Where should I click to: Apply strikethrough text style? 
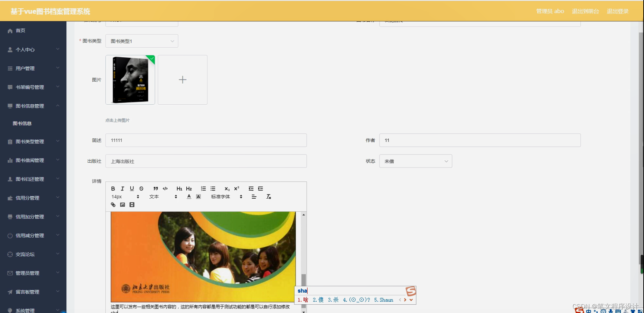tap(141, 188)
